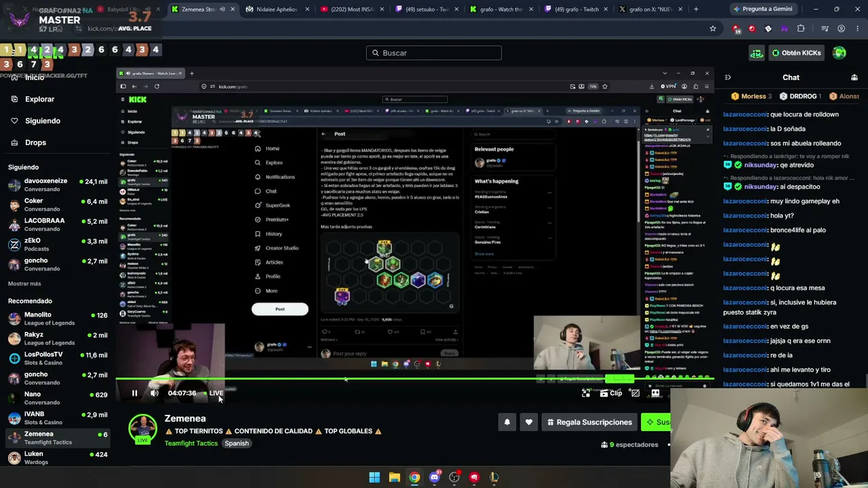Open the Teamfight Tactics category link
868x488 pixels.
point(191,443)
